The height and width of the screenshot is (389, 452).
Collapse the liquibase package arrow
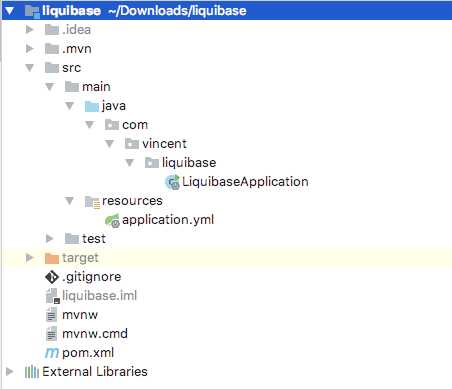coord(130,163)
